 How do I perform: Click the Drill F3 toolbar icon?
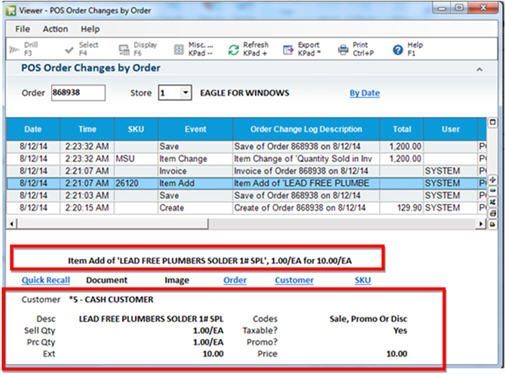tap(14, 50)
